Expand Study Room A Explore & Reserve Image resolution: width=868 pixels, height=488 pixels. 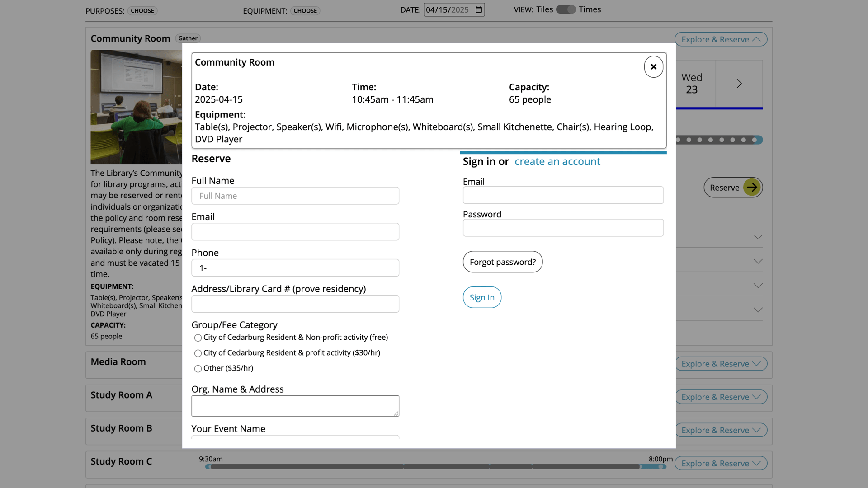coord(721,397)
